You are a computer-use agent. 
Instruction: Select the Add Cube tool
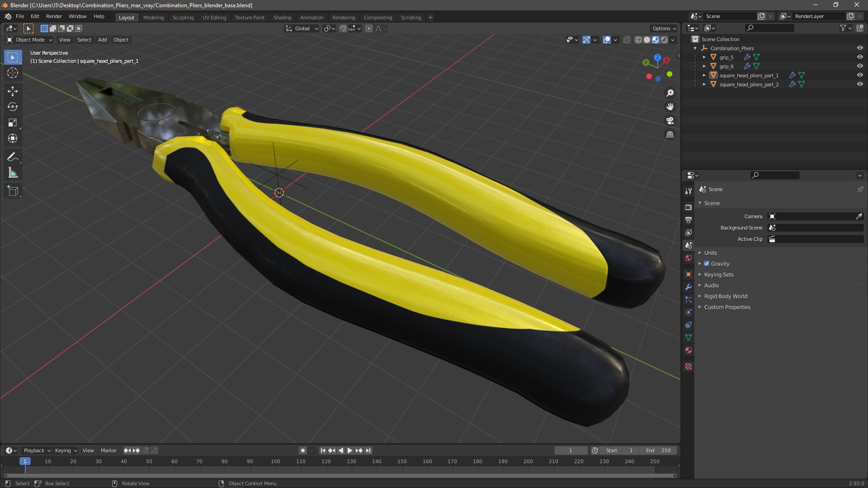[x=13, y=191]
